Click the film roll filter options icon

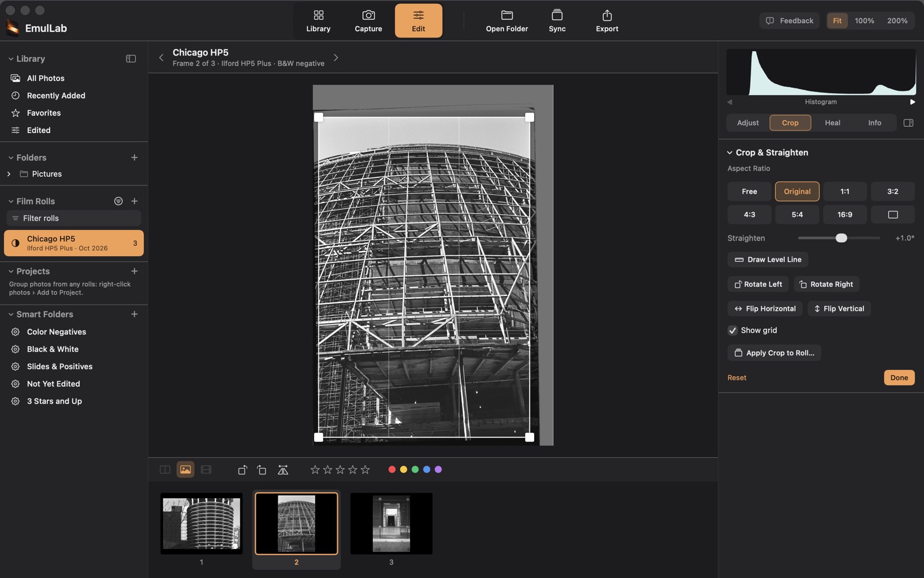[x=118, y=201]
